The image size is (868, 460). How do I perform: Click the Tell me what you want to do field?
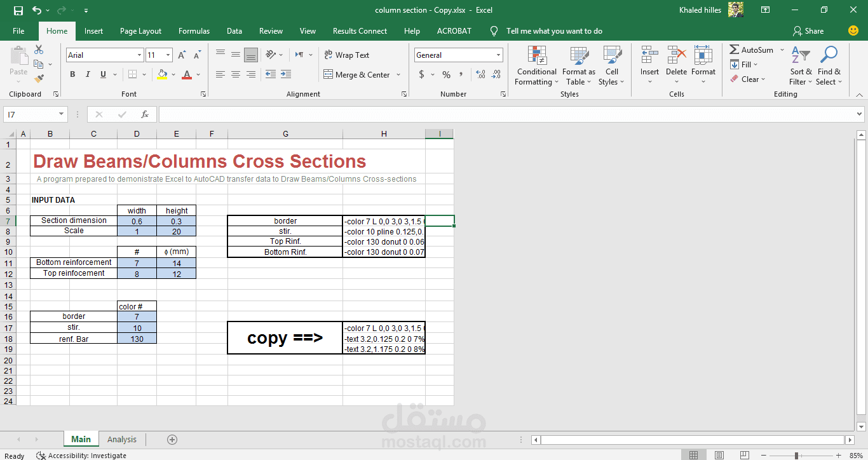(554, 31)
